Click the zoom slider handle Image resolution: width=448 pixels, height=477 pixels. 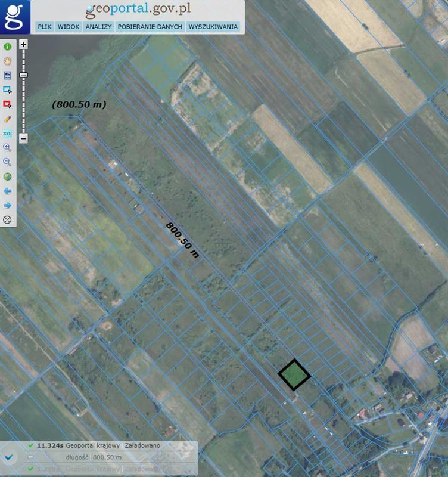click(23, 75)
